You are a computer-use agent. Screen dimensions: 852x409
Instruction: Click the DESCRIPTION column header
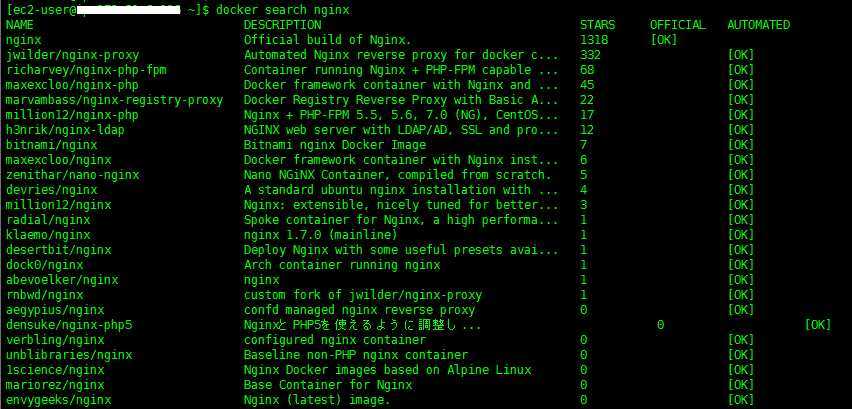click(x=283, y=25)
